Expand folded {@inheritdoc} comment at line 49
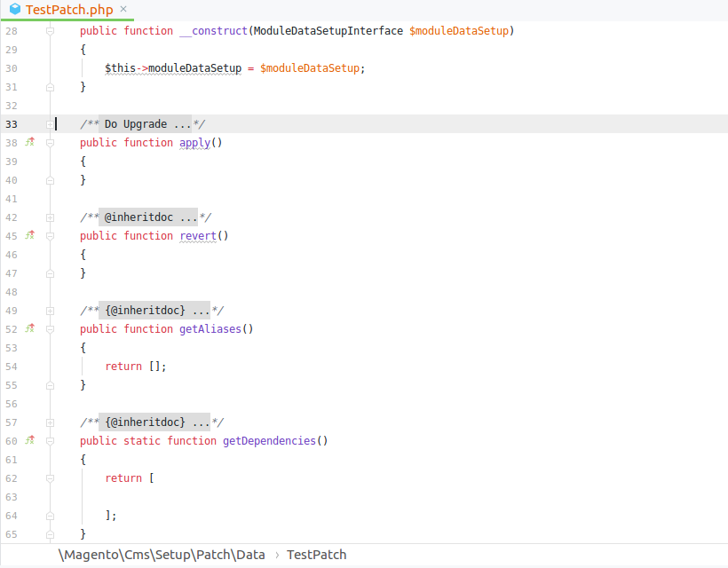The image size is (728, 568). 50,311
